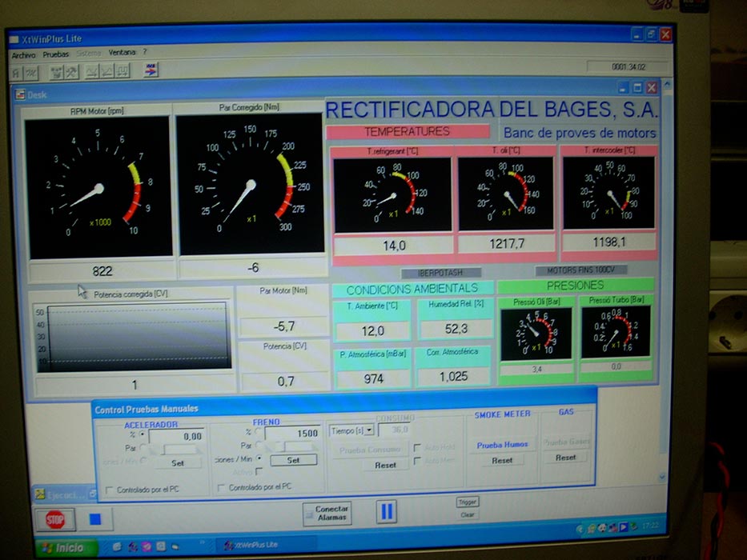Click the second toolbar icon under Archivo
The height and width of the screenshot is (560, 747).
31,73
